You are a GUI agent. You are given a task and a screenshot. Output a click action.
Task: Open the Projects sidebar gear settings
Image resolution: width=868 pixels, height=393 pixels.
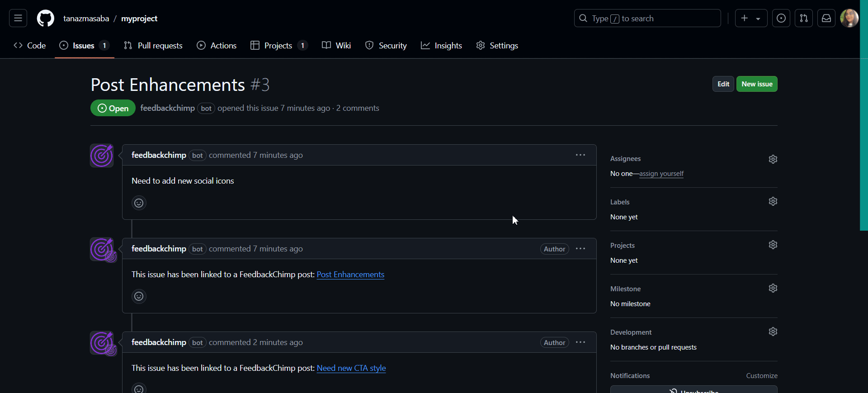pyautogui.click(x=773, y=245)
